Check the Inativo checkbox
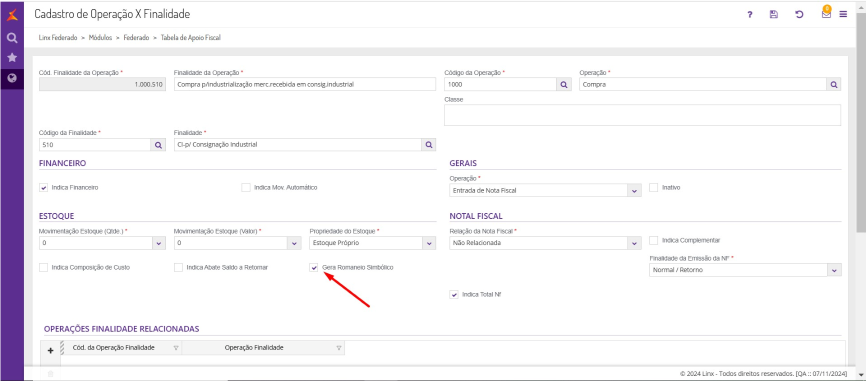Image resolution: width=866 pixels, height=381 pixels. 653,188
